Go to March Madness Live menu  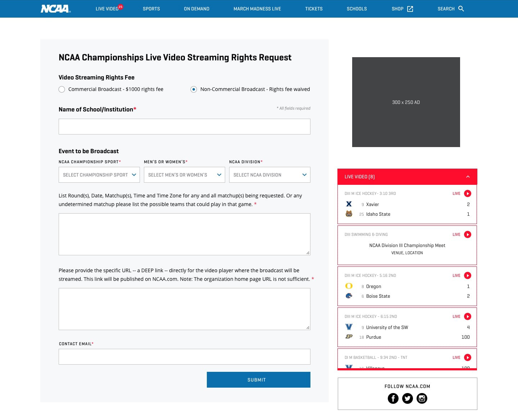(257, 9)
